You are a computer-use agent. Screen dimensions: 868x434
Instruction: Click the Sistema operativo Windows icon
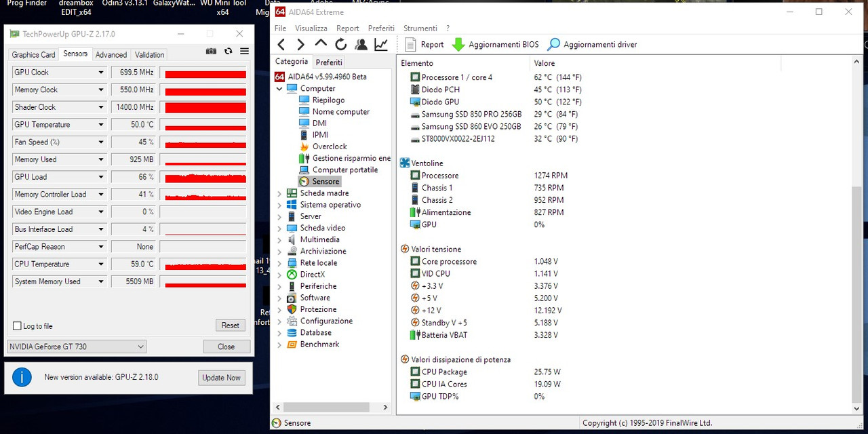pyautogui.click(x=292, y=205)
